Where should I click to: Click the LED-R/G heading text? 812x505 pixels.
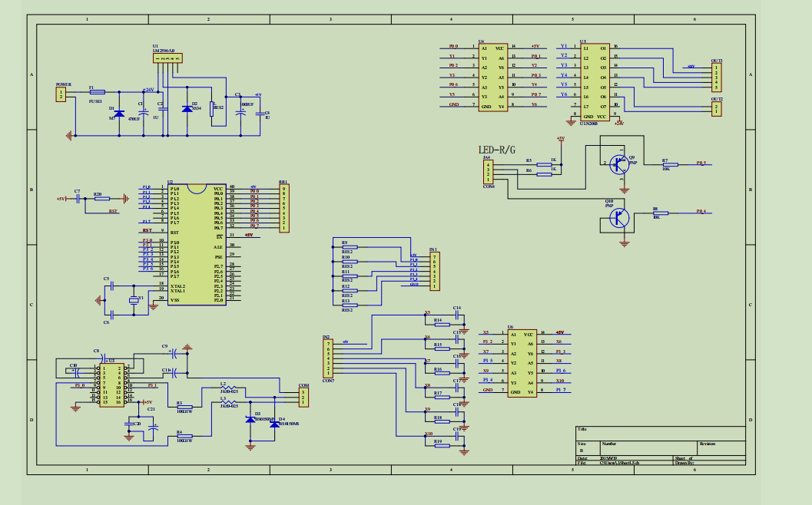(x=497, y=150)
